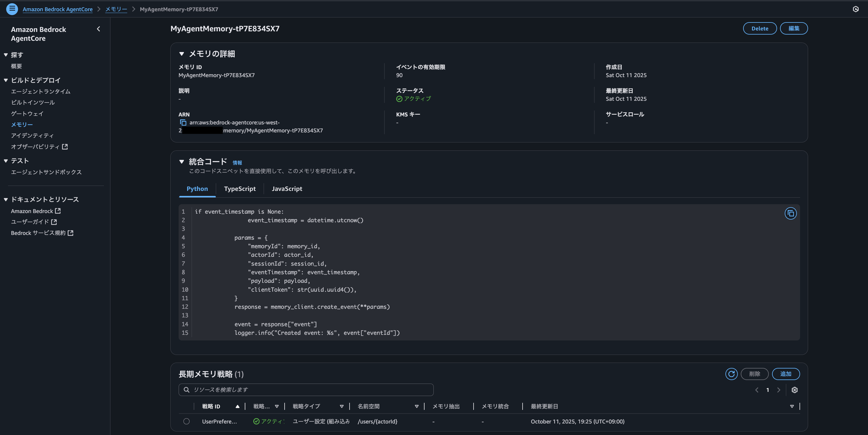Switch to the JavaScript code tab
This screenshot has width=868, height=435.
tap(287, 189)
